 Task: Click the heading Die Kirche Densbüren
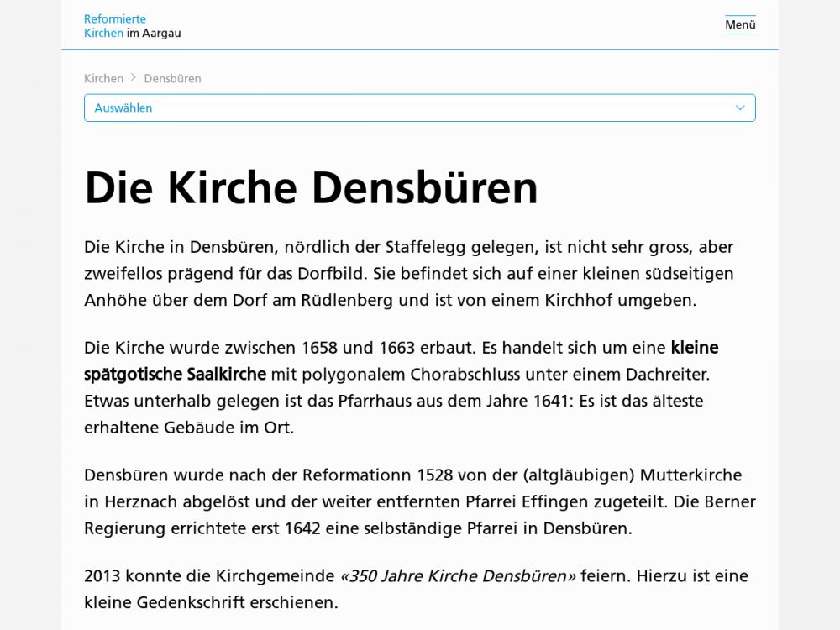coord(311,187)
